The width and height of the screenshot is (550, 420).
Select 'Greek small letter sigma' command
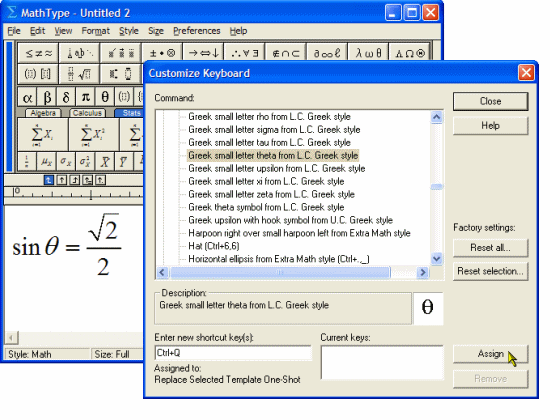coord(274,129)
